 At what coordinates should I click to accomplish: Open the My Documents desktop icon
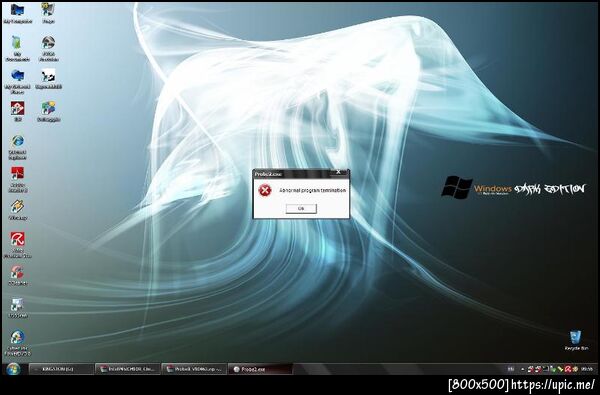coord(18,48)
